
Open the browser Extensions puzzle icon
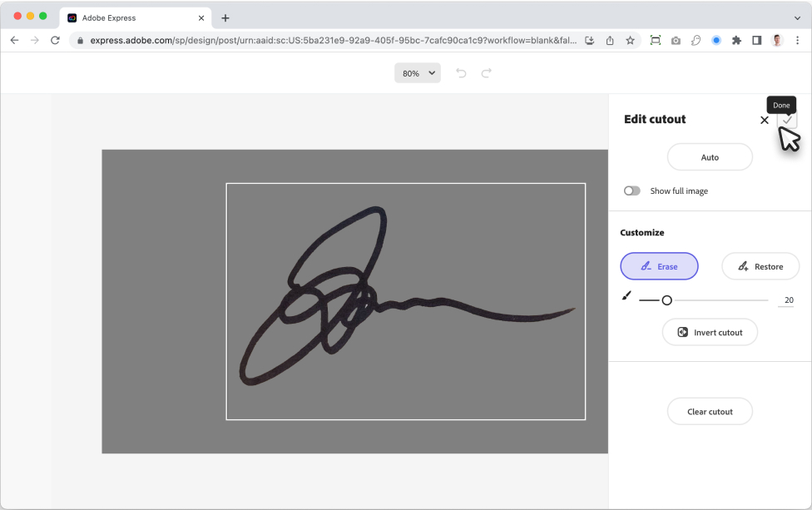(736, 40)
